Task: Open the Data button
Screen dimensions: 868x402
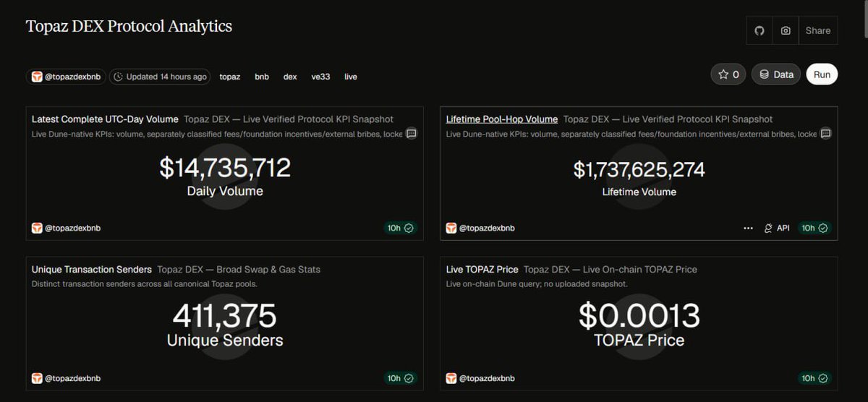Action: click(776, 74)
